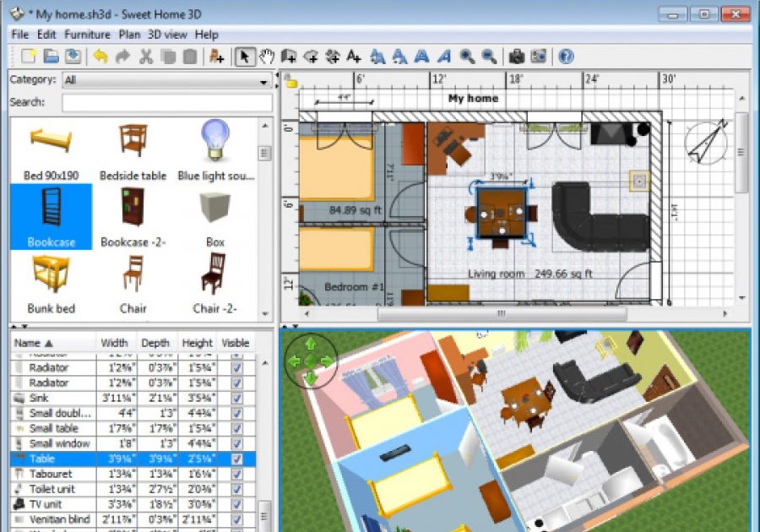Sort furniture list by Visible column header

tap(236, 343)
